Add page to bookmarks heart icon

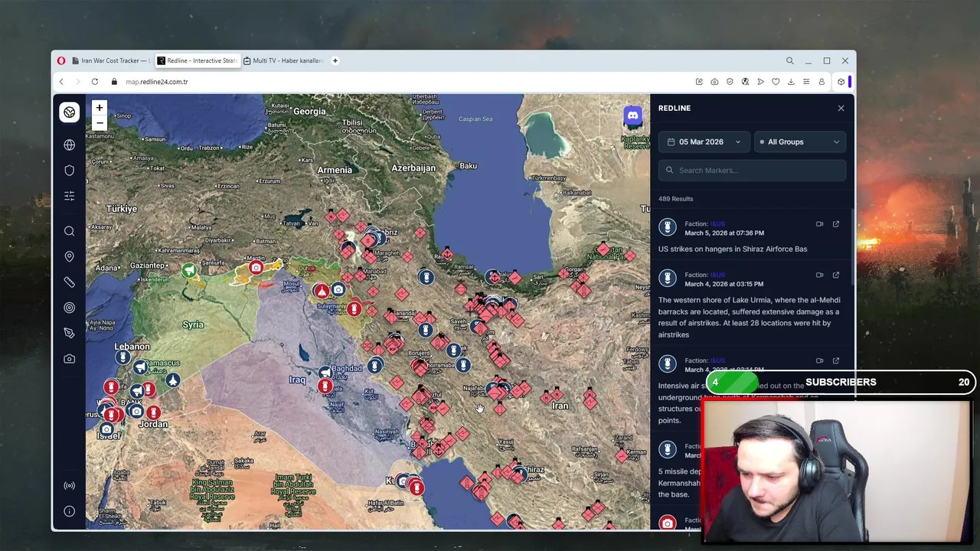tap(776, 82)
